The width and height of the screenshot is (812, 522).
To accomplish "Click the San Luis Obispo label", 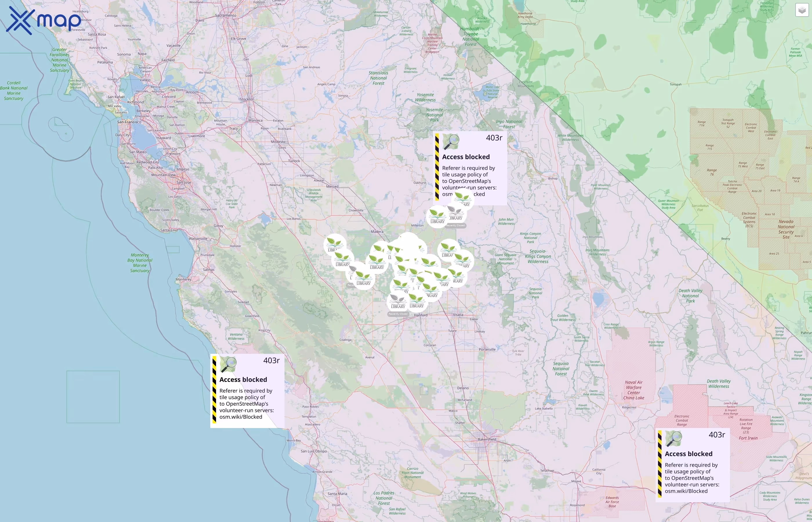I will [314, 451].
